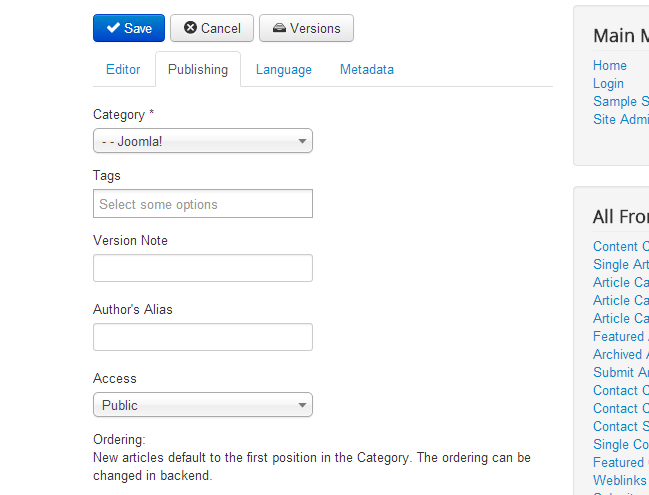Open the Versions dialog

point(306,28)
